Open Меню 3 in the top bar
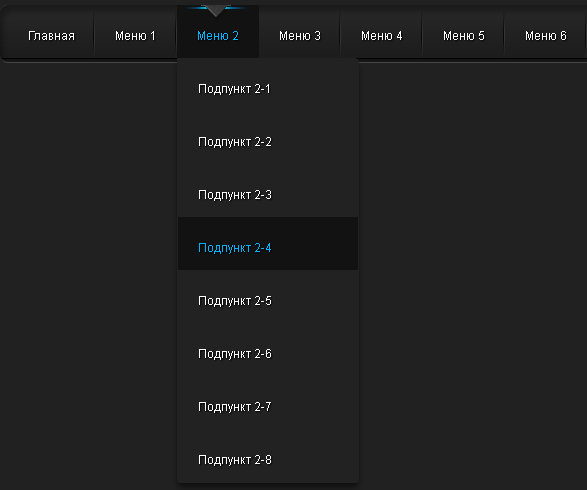 (300, 36)
